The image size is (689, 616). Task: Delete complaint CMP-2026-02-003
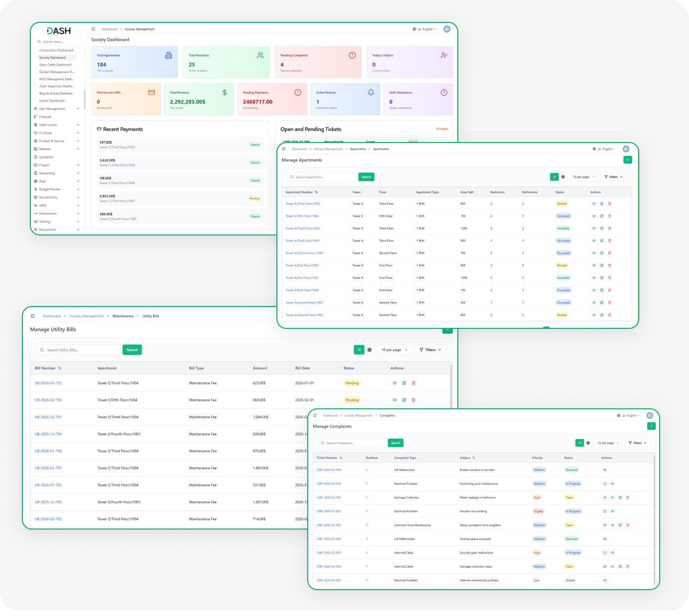click(628, 525)
